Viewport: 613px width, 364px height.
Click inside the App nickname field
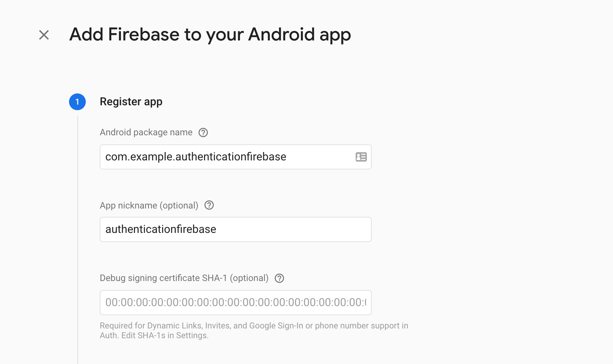point(235,229)
